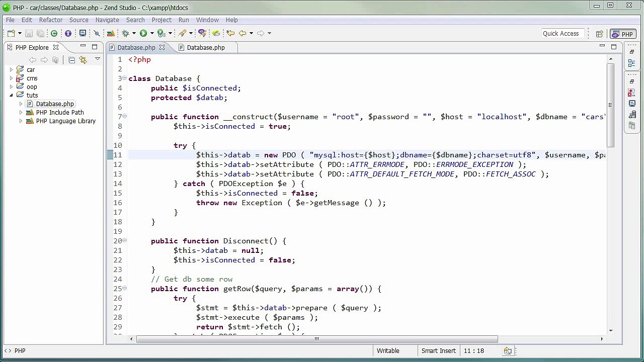The image size is (644, 362).
Task: Open the Search flashlight dropdown arrow
Action: coord(191,34)
